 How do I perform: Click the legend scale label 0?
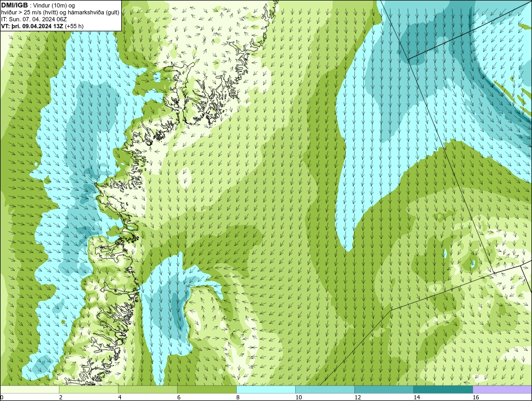click(x=2, y=397)
